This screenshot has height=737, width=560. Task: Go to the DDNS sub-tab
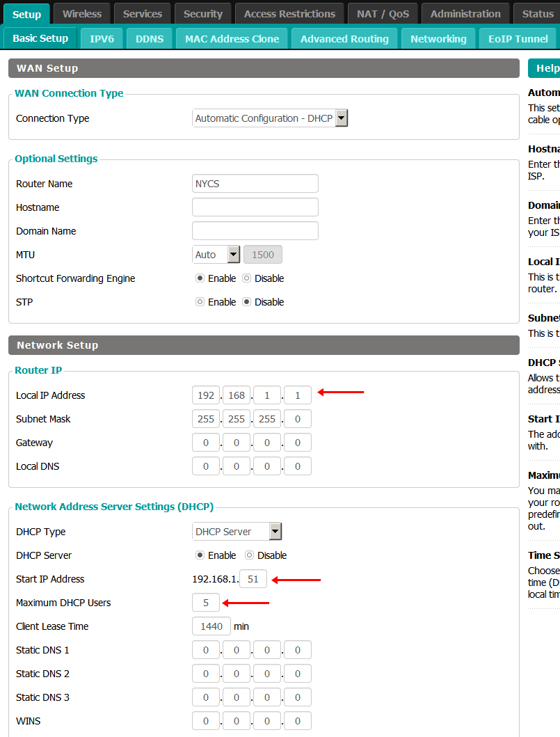(x=150, y=39)
